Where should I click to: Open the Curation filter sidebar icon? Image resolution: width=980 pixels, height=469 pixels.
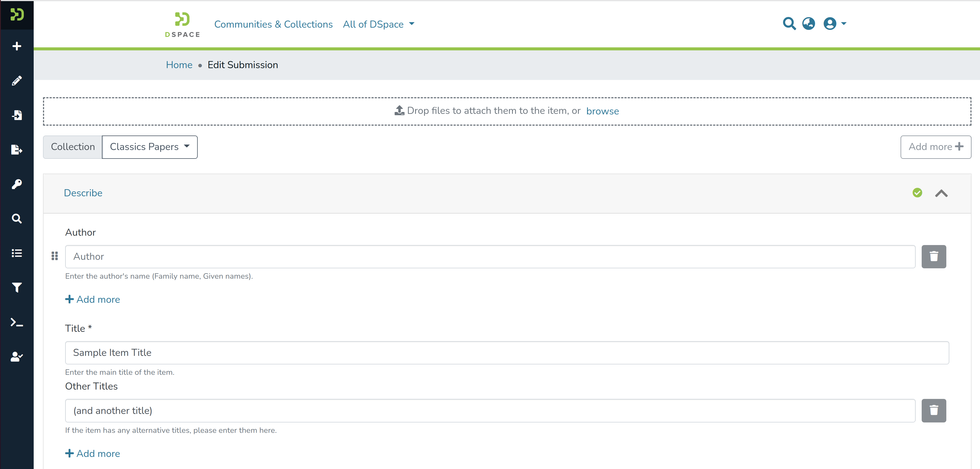click(x=17, y=287)
